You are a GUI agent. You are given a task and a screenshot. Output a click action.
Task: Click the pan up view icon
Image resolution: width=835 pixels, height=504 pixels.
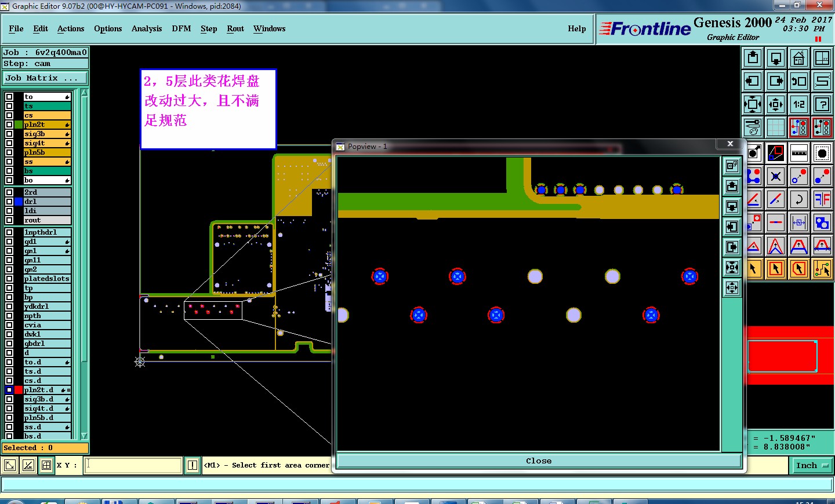pos(753,58)
